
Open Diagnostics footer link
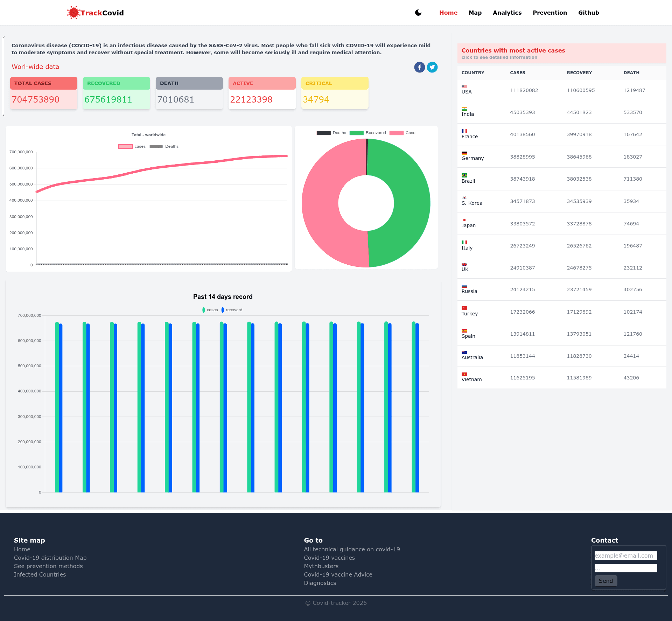pos(320,583)
